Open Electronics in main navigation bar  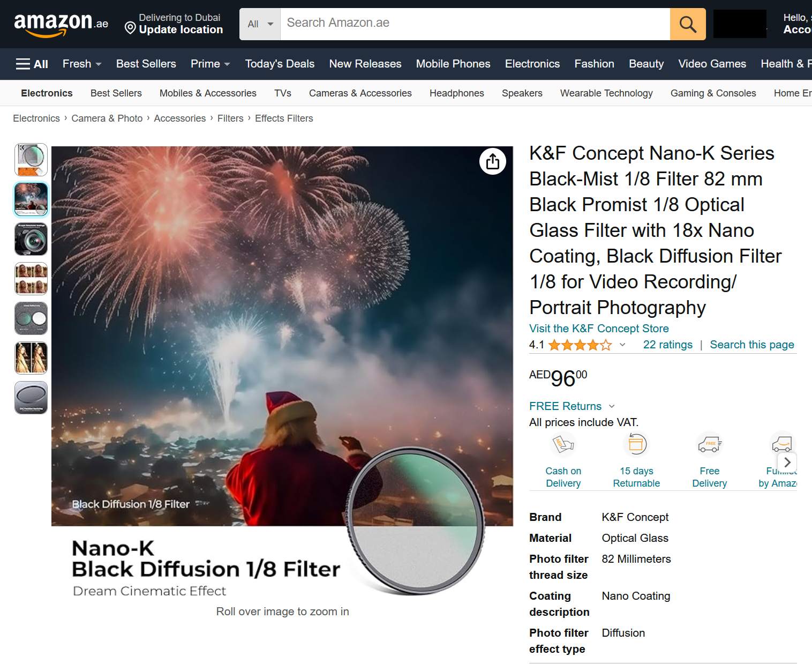click(x=532, y=64)
